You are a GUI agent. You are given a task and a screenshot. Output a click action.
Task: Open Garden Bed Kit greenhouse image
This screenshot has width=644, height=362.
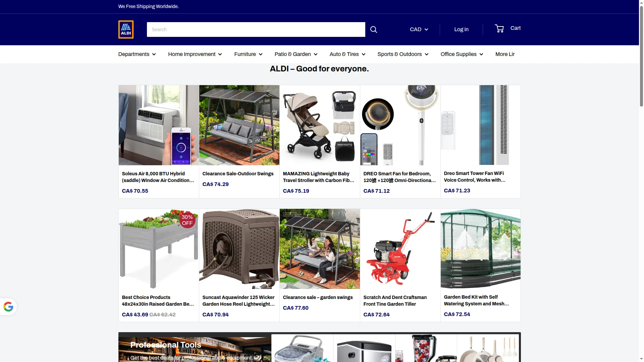tap(481, 249)
